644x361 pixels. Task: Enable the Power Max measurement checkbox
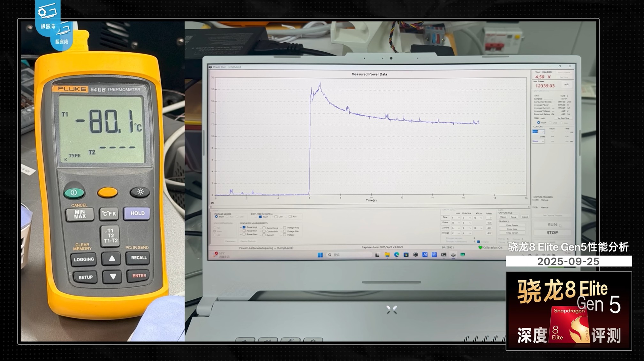244,234
